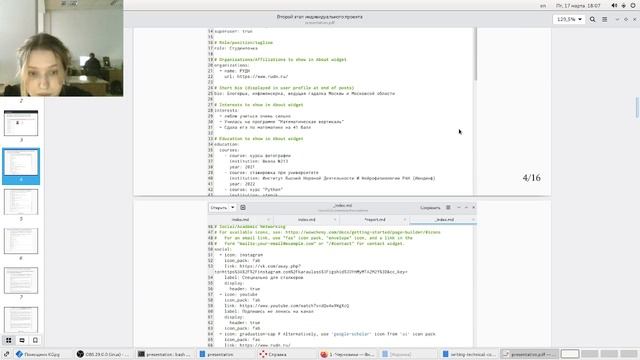Select the 'report.md' tab in editor
Image resolution: width=640 pixels, height=360 pixels.
click(x=375, y=220)
